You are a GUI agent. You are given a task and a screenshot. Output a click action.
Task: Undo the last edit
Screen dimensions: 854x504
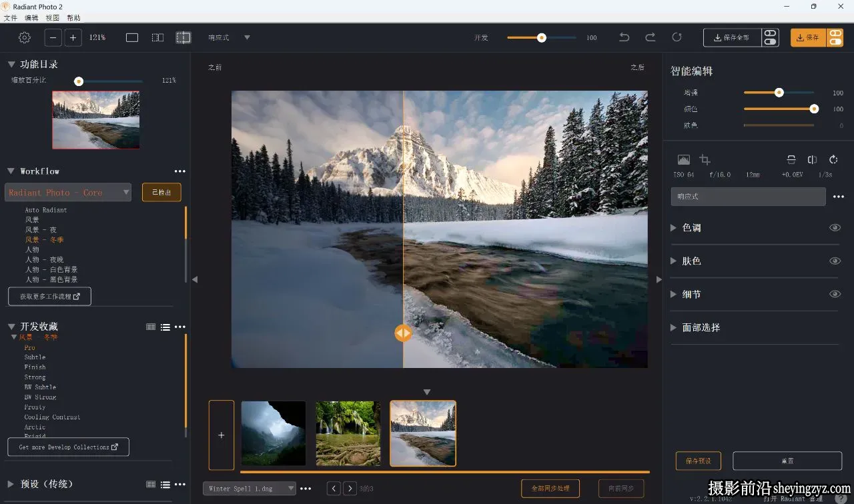click(x=624, y=37)
